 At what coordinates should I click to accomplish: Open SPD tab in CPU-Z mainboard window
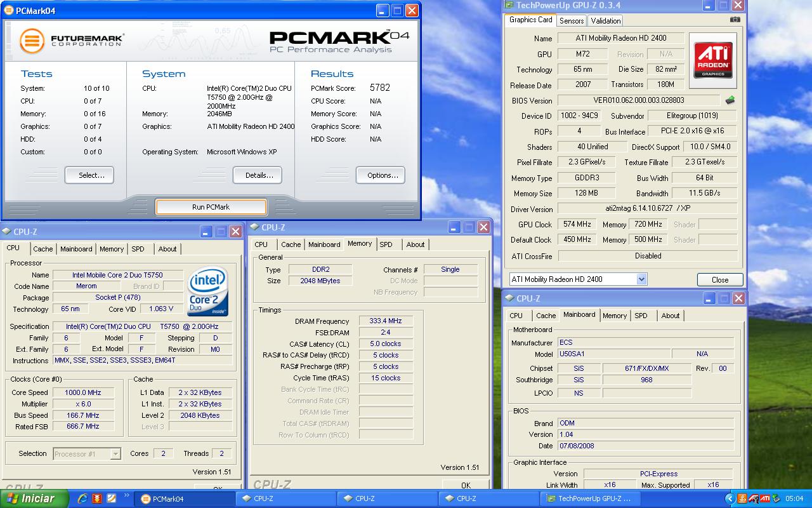point(641,316)
